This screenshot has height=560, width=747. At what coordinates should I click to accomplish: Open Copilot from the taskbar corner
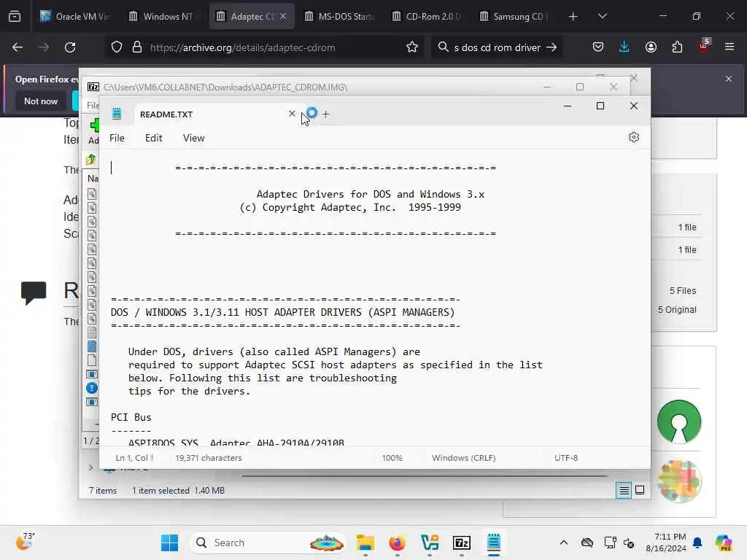pyautogui.click(x=724, y=542)
